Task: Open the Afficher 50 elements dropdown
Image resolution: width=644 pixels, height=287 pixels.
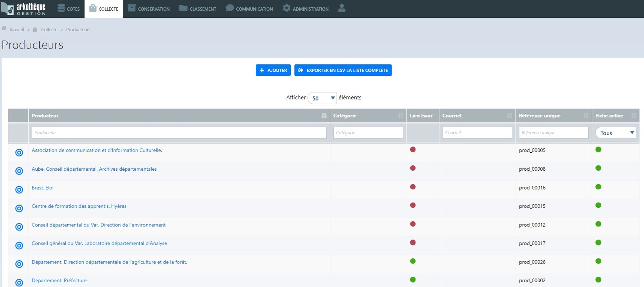Action: coord(322,98)
